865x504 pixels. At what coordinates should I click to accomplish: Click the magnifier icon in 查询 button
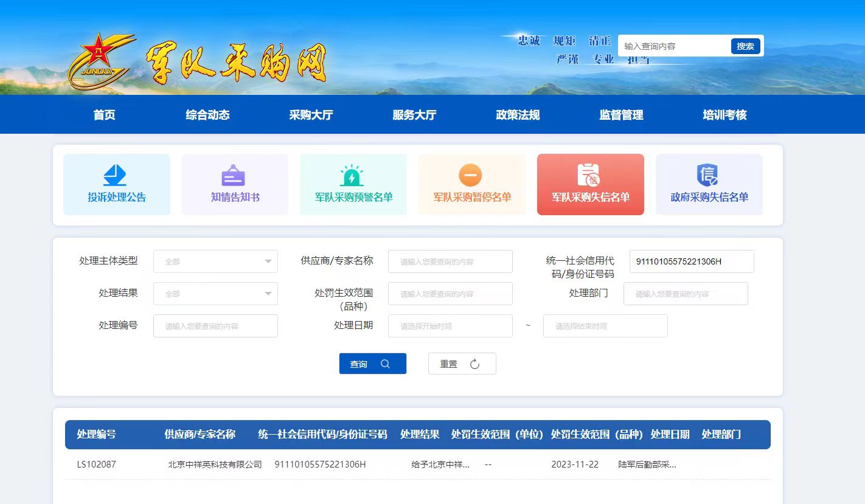click(385, 364)
